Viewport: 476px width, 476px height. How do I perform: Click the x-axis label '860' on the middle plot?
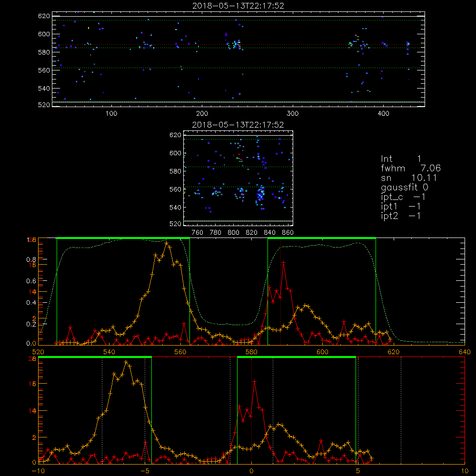pos(288,233)
